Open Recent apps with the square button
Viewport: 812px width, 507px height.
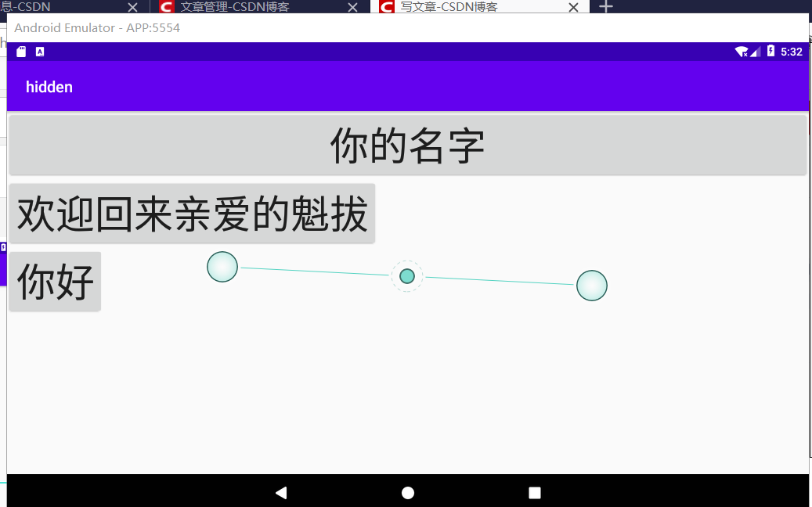[534, 492]
